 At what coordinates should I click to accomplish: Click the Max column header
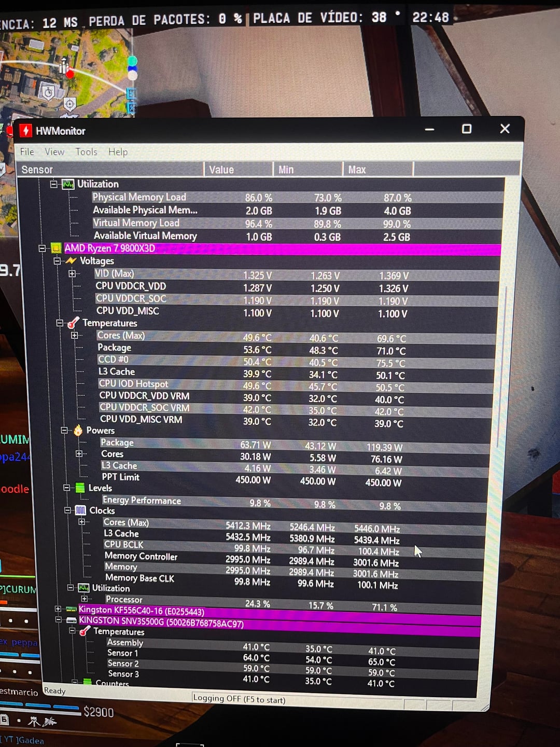[x=378, y=170]
